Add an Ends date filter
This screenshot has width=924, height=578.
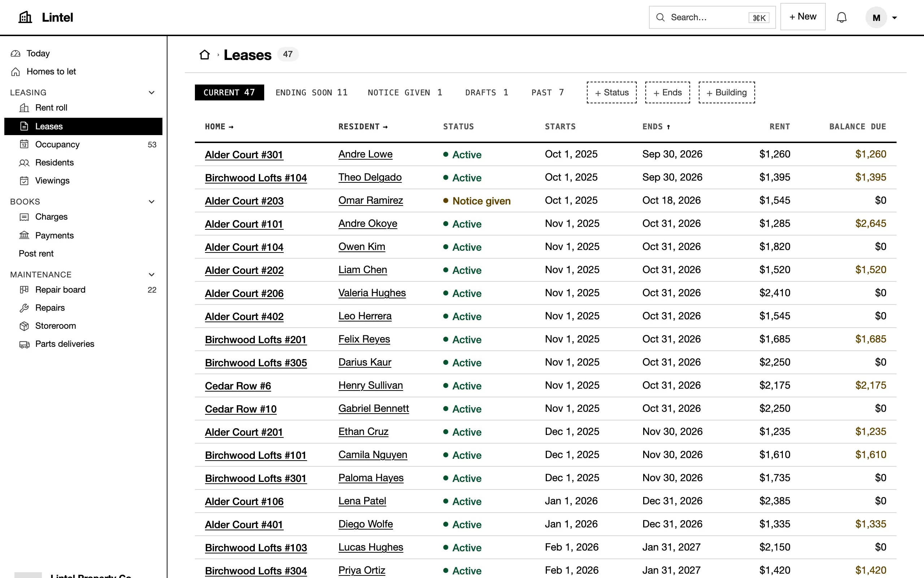click(x=667, y=92)
